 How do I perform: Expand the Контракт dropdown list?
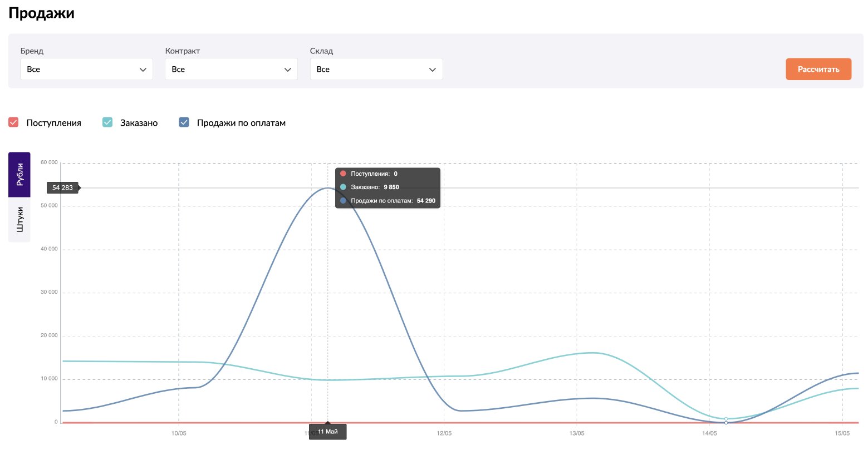click(231, 70)
